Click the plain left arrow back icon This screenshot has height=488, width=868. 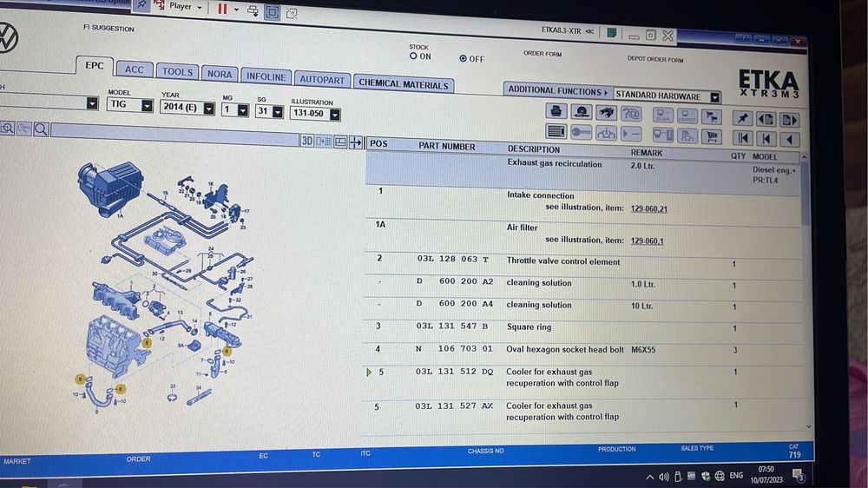790,139
